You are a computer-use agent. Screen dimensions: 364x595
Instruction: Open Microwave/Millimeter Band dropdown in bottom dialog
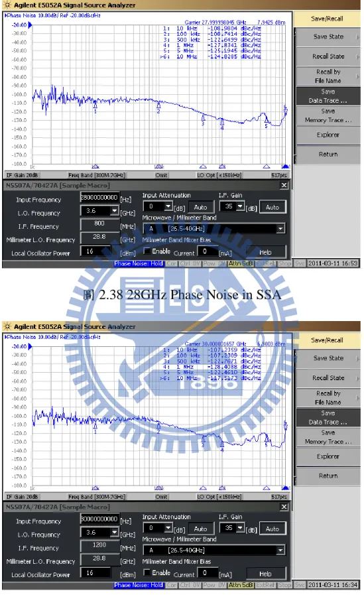point(280,550)
